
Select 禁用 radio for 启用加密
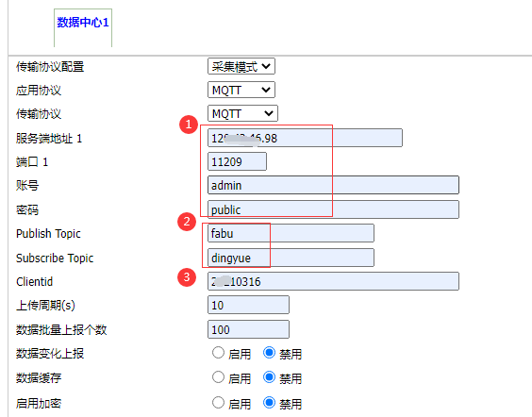tap(269, 403)
